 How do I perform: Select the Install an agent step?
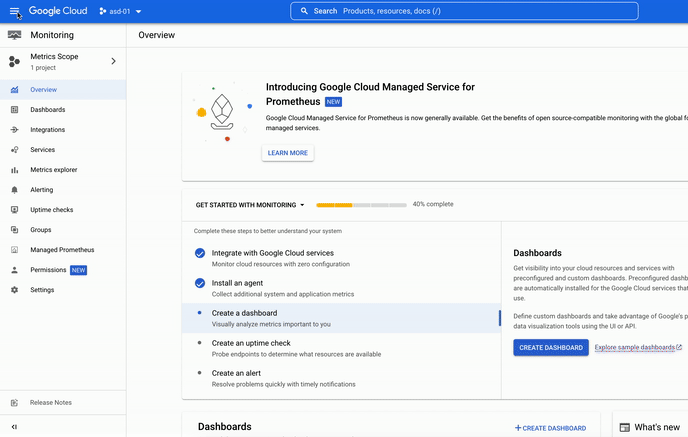coord(341,288)
